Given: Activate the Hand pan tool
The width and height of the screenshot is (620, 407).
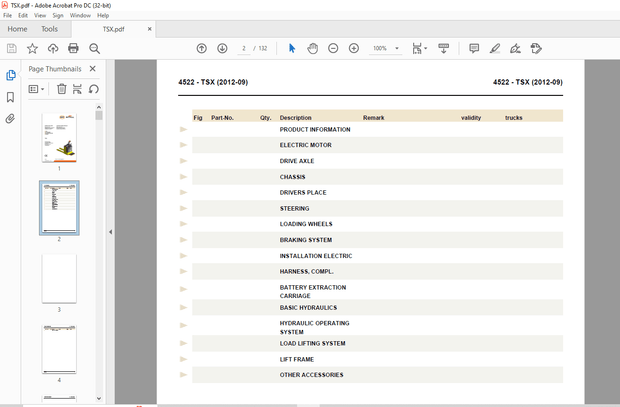Looking at the screenshot, I should [312, 49].
